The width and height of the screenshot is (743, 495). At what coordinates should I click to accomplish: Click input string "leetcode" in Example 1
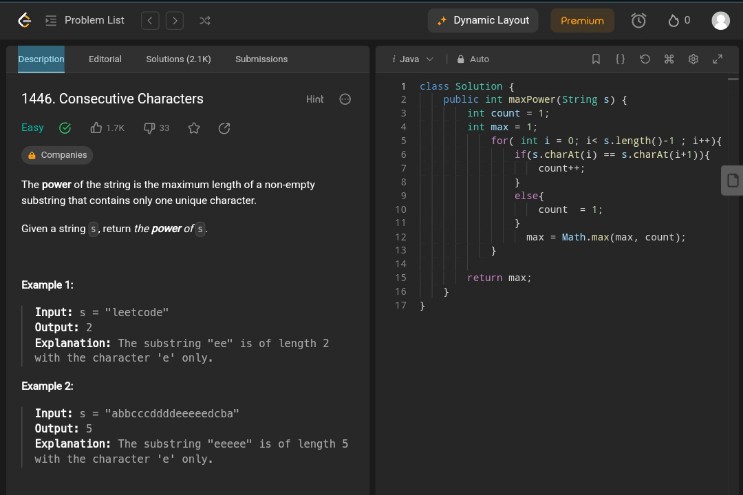[x=136, y=312]
